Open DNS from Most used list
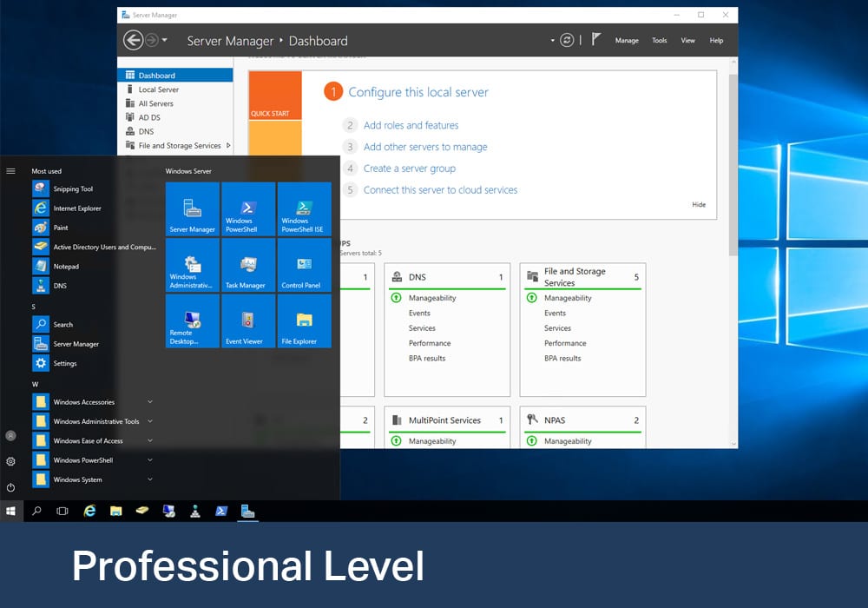This screenshot has height=608, width=868. tap(94, 286)
